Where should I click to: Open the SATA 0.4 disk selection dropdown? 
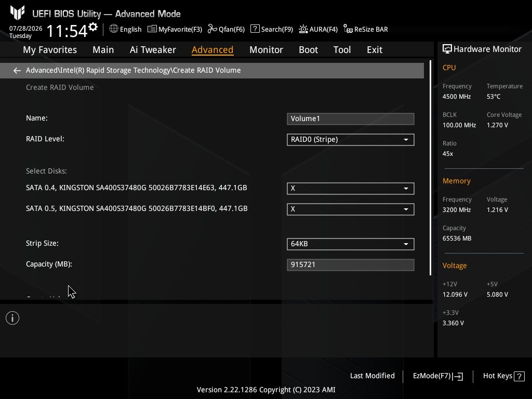coord(351,189)
